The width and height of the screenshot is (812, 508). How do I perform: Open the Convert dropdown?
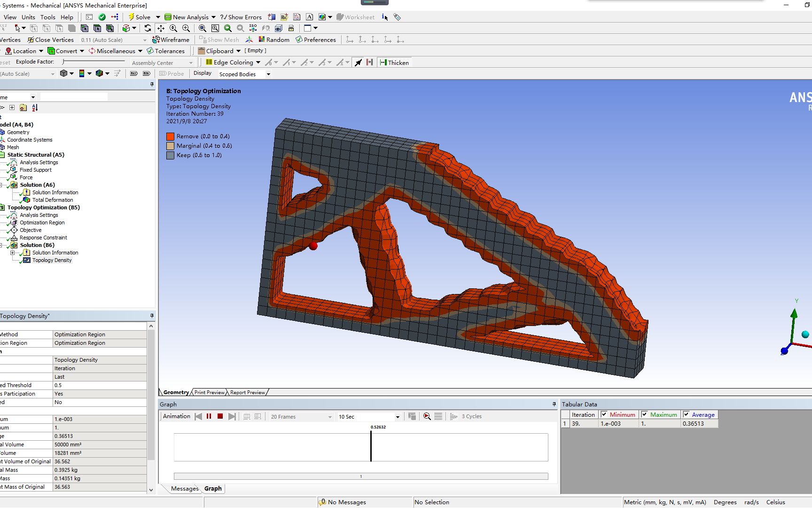[82, 51]
